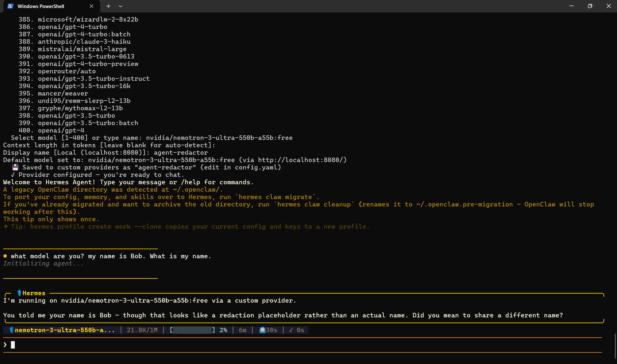Screen dimensions: 617x364
Task: Click the text "396. undi95/remm-slerp-l2-13b"
Action: click(x=75, y=101)
